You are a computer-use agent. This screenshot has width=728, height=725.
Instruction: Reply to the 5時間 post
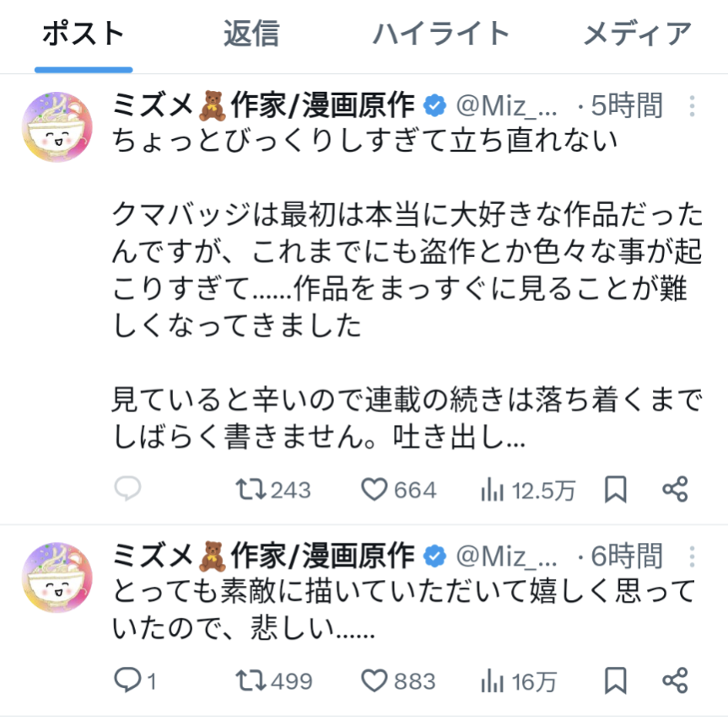point(127,489)
